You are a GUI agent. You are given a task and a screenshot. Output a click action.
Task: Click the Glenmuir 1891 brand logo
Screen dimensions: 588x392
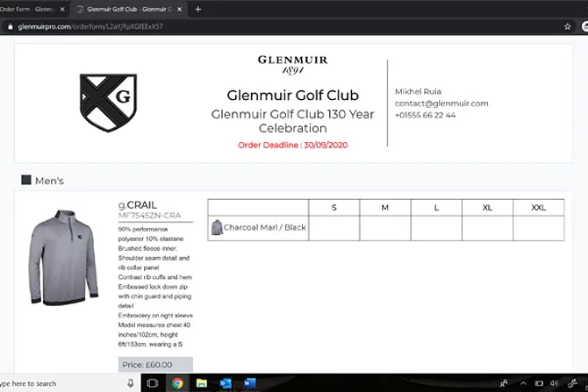point(292,65)
